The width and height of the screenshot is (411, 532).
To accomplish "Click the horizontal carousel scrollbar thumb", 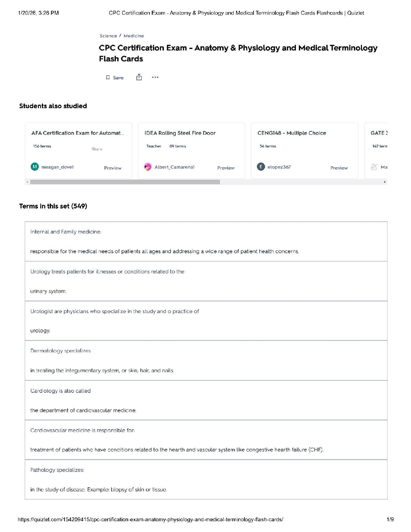I will pos(125,182).
